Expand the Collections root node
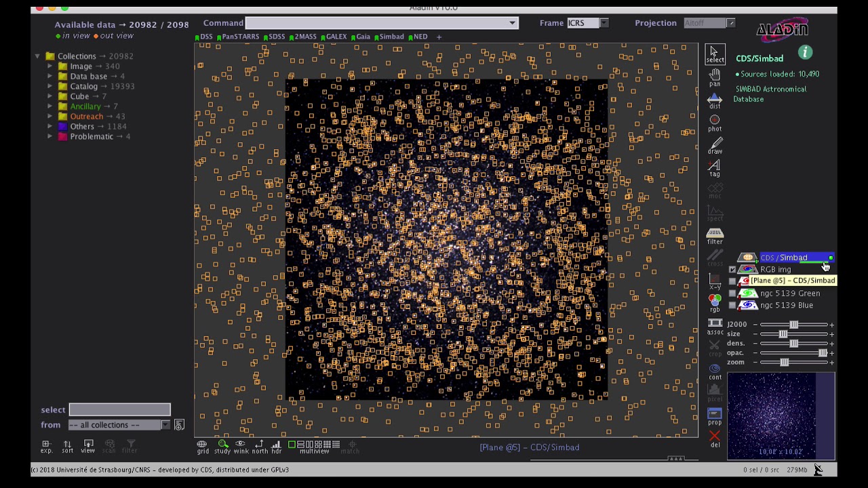868x488 pixels. tap(37, 56)
